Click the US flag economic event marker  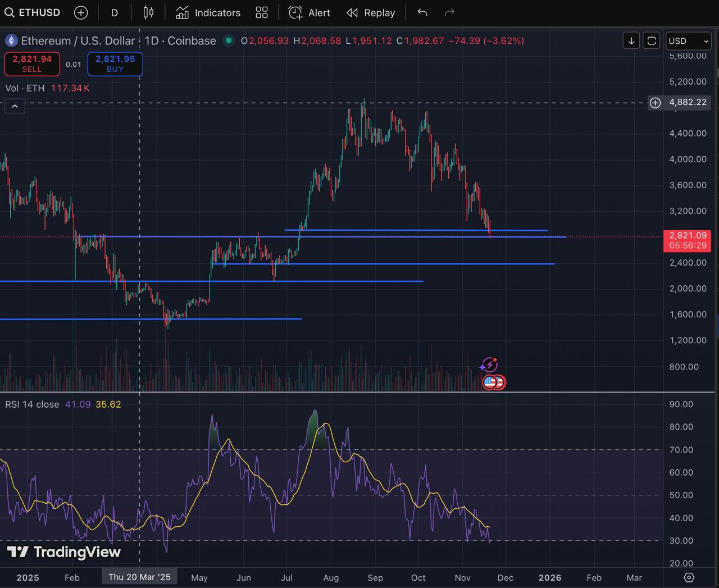point(490,382)
